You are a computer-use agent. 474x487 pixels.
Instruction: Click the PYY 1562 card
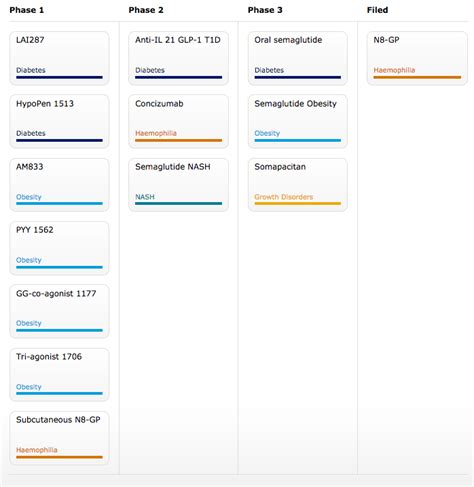(x=59, y=248)
